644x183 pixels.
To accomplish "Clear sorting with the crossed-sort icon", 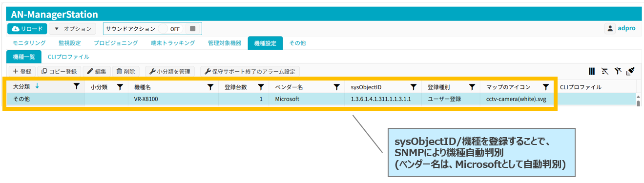I will click(605, 71).
